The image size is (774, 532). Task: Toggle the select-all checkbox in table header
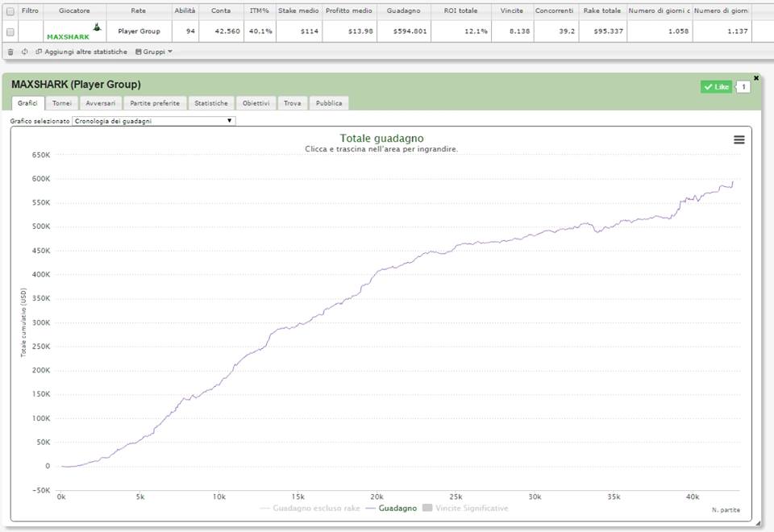click(10, 10)
